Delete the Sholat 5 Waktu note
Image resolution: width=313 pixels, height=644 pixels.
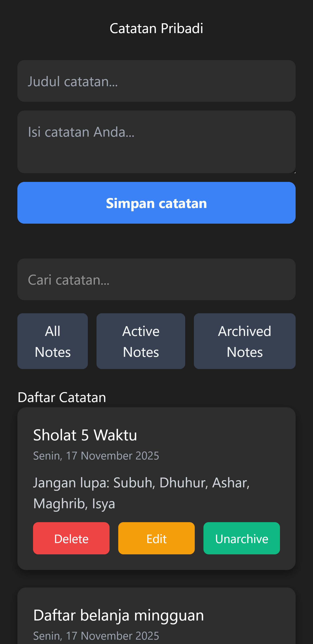(71, 538)
